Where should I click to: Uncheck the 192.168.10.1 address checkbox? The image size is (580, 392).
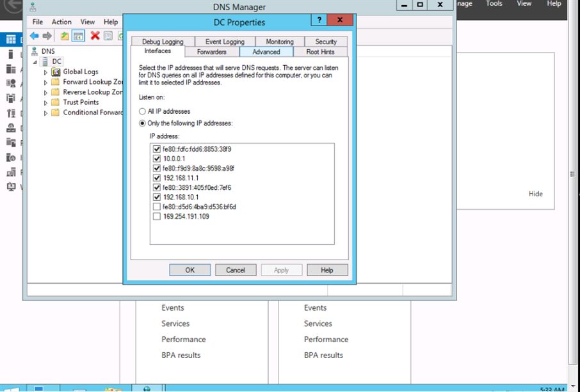(x=157, y=198)
